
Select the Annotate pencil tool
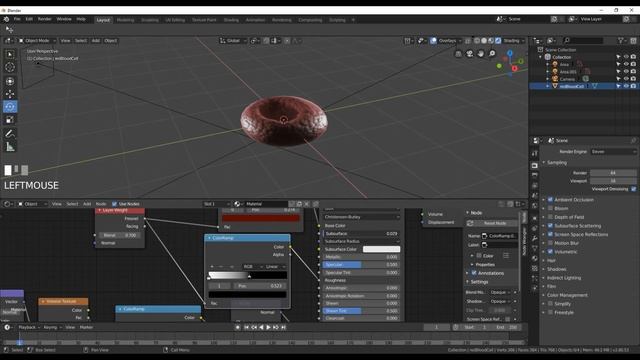[10, 133]
